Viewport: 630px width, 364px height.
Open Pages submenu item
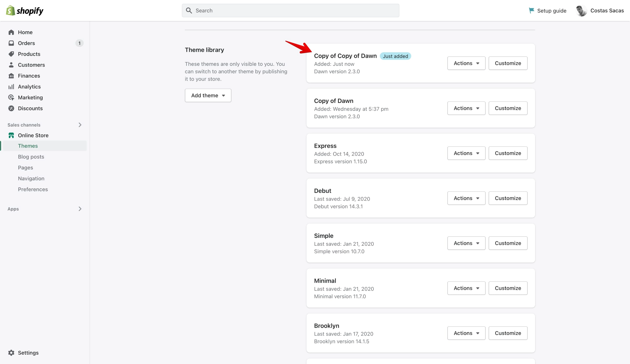click(26, 168)
